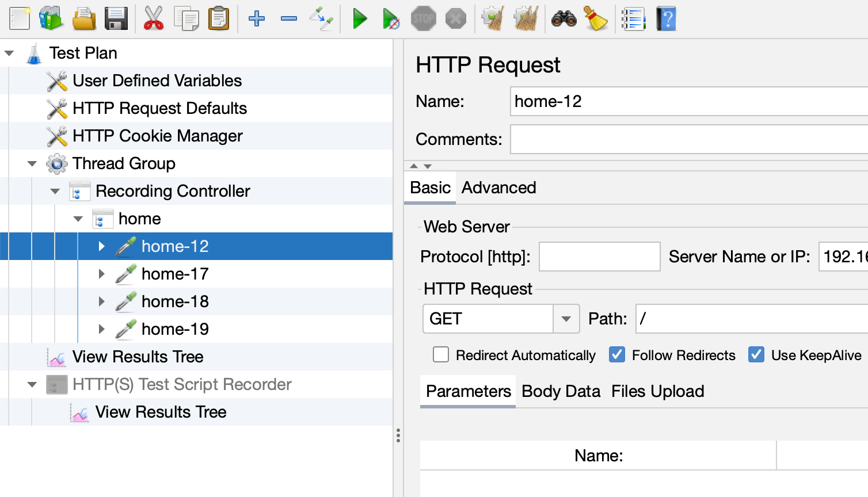Select the Parameters tab
This screenshot has width=868, height=497.
[x=468, y=391]
